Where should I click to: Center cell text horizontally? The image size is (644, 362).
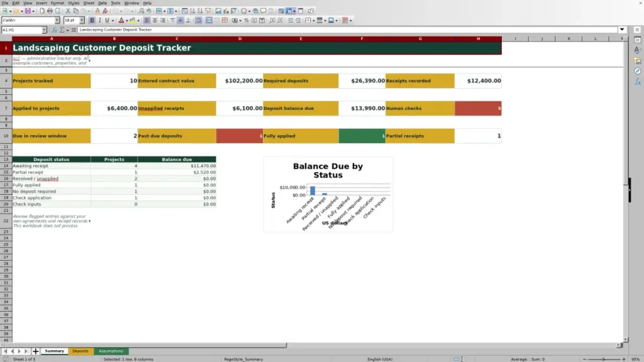pos(155,21)
